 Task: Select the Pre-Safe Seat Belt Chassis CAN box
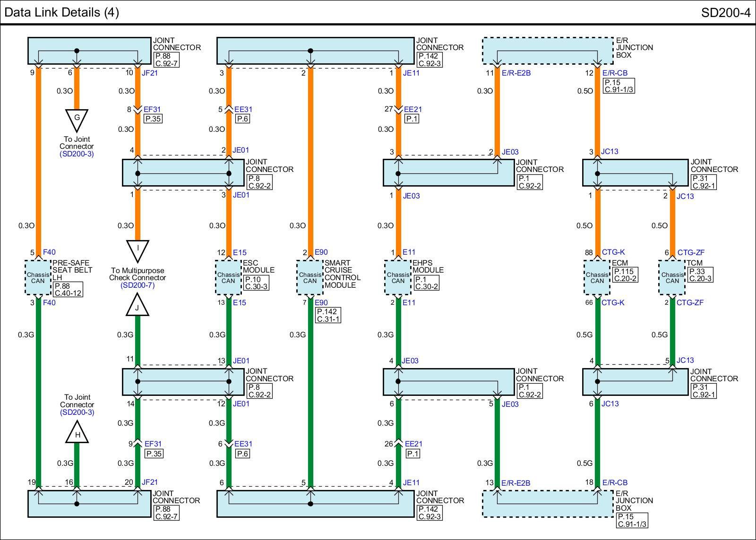click(38, 277)
